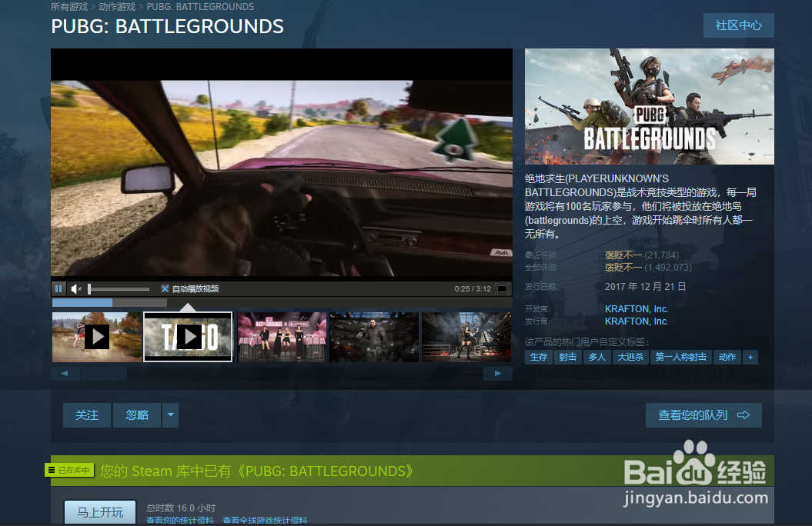This screenshot has width=812, height=526.
Task: Open developer KRAFTON, Inc. link
Action: click(637, 309)
